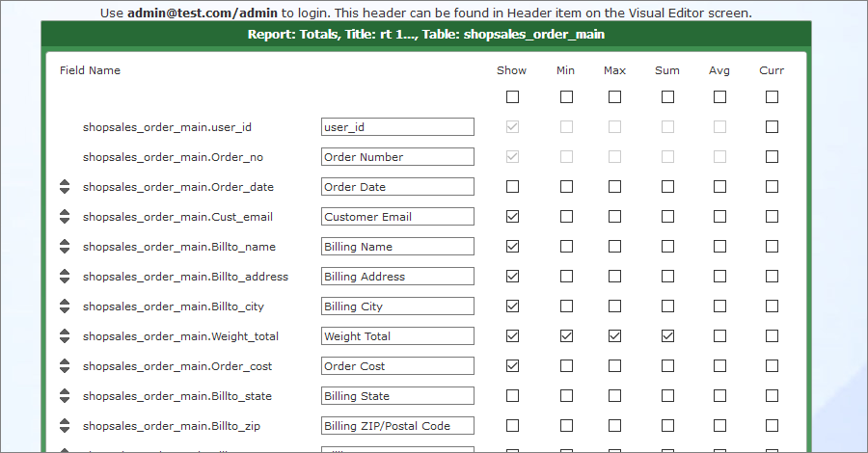Tick Curr checkbox for user_id row
The image size is (868, 453).
pyautogui.click(x=772, y=126)
